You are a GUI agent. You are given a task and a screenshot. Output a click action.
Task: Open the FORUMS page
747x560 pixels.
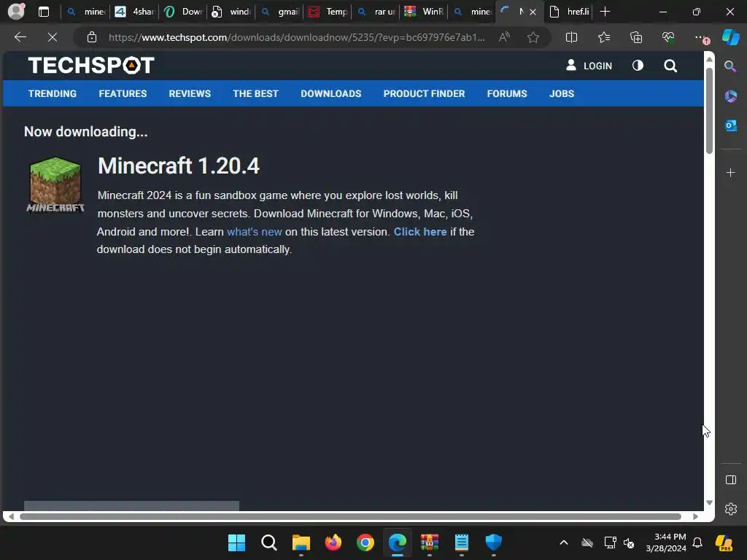507,94
